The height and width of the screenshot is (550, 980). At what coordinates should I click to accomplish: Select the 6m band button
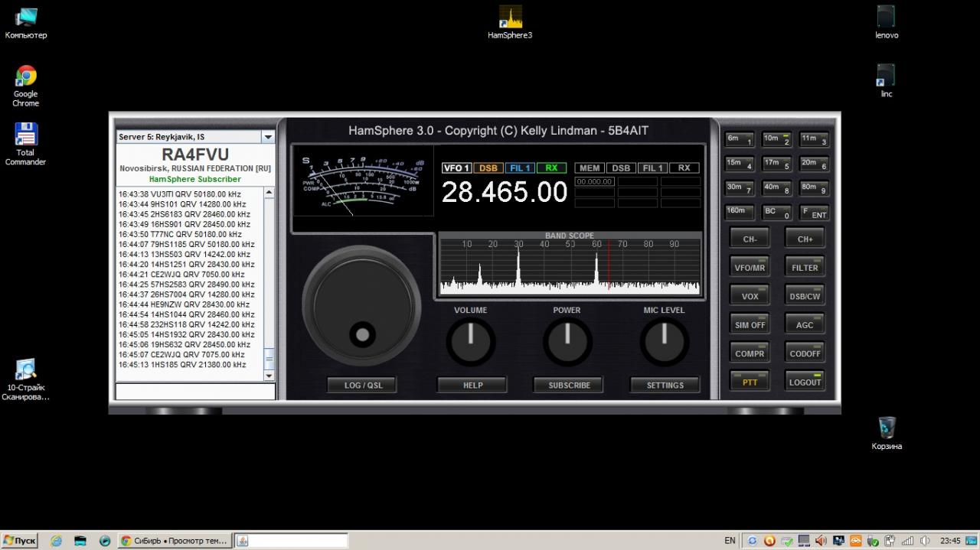coord(740,139)
